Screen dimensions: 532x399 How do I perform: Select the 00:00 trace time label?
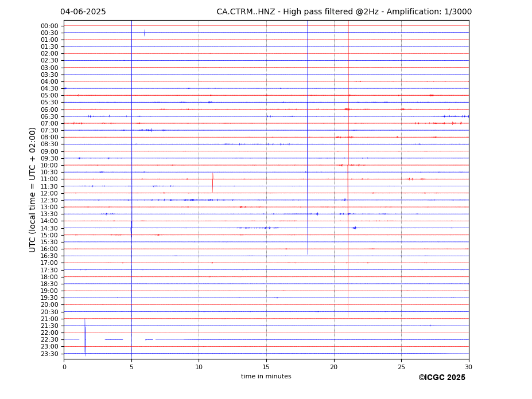49,26
